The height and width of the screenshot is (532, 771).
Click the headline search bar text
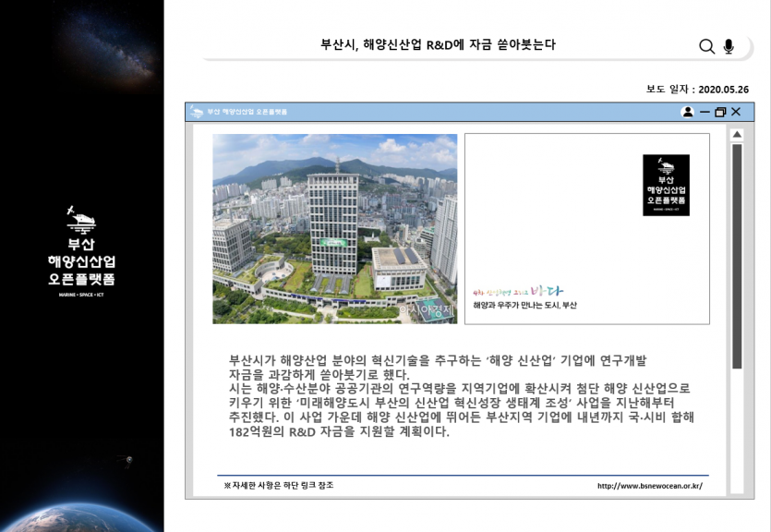[438, 44]
